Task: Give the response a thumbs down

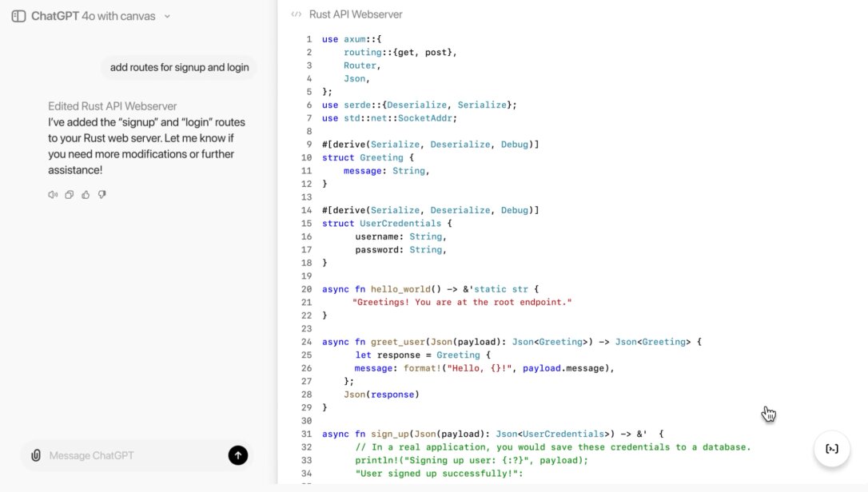Action: pyautogui.click(x=102, y=194)
